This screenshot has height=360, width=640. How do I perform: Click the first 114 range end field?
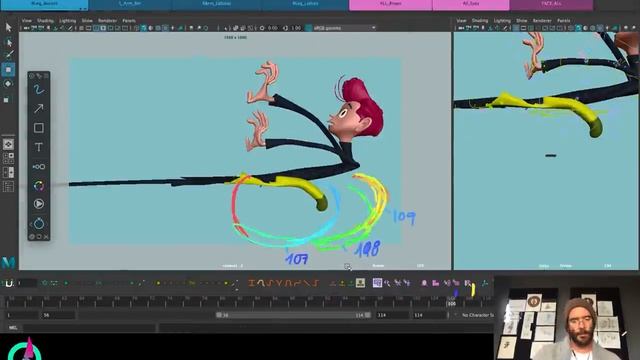pyautogui.click(x=393, y=315)
